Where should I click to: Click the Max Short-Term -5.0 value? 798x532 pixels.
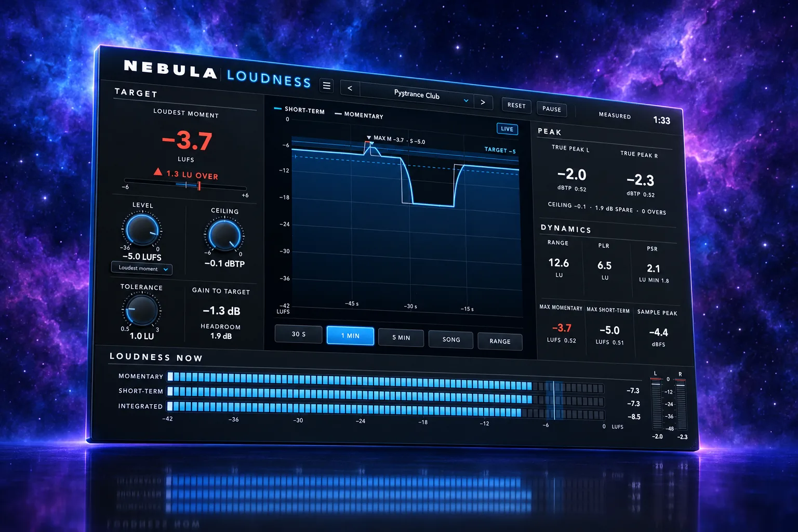(x=609, y=330)
